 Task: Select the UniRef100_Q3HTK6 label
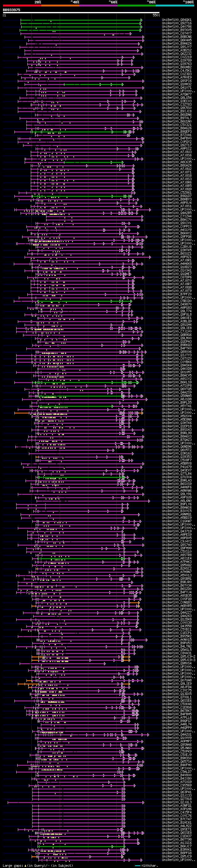pos(177,422)
